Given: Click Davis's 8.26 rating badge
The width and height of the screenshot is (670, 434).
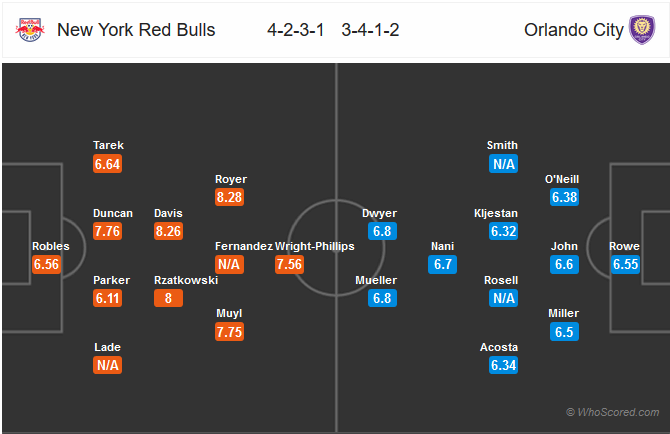Looking at the screenshot, I should click(168, 231).
